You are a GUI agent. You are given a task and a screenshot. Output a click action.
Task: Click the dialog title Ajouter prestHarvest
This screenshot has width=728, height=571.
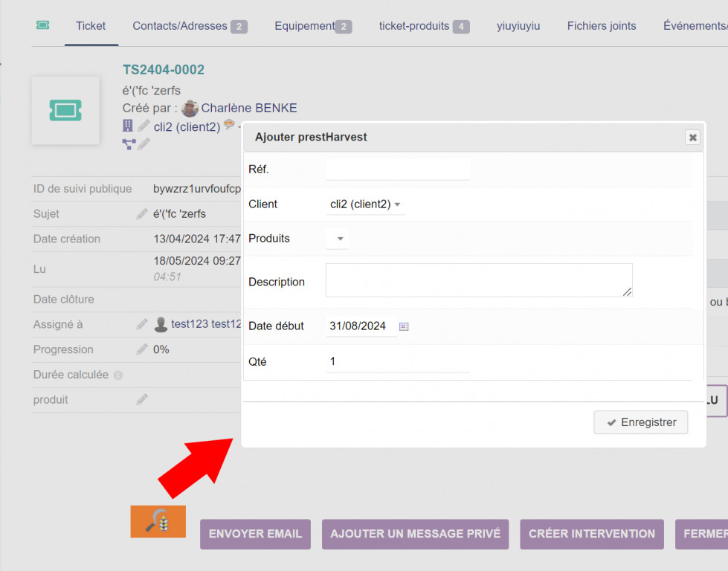(311, 138)
